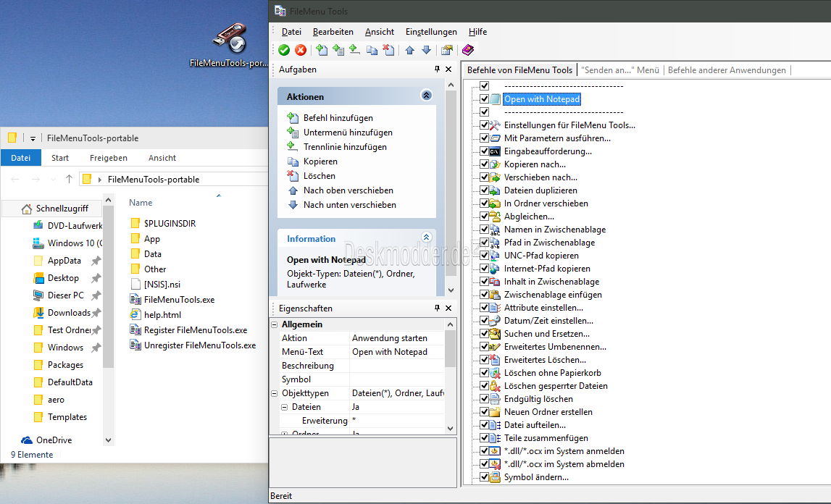The height and width of the screenshot is (504, 831).
Task: Click the Trennlinie hinzufügen action link
Action: tap(345, 147)
